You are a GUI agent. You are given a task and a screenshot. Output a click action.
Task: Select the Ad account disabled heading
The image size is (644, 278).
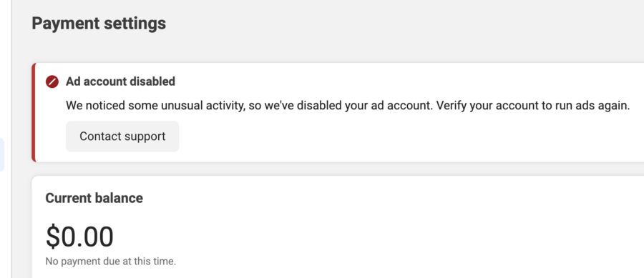point(120,81)
